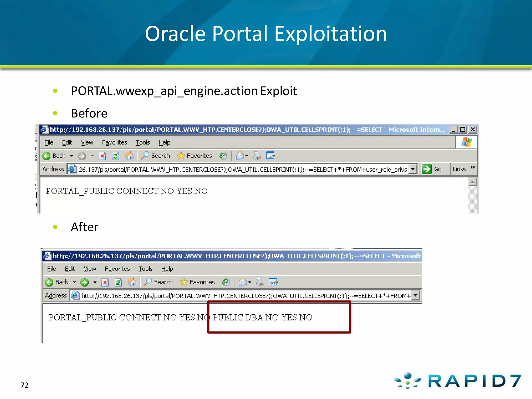Open Forward history dropdown in After browser
532x399 pixels.
click(95, 282)
